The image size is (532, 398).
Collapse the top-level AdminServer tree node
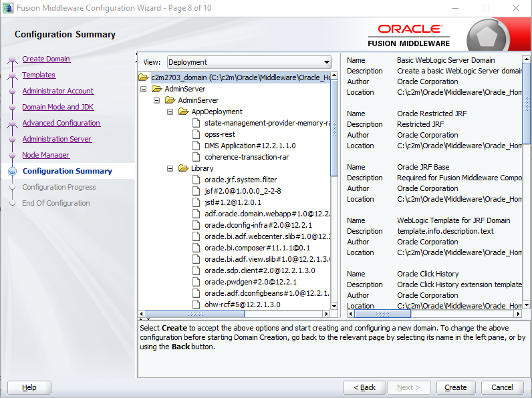point(144,89)
